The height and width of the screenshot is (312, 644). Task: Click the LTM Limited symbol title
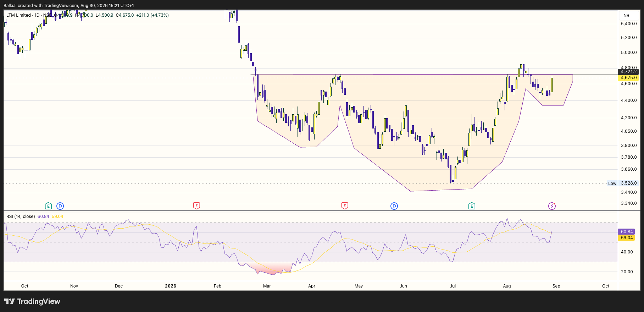click(18, 15)
